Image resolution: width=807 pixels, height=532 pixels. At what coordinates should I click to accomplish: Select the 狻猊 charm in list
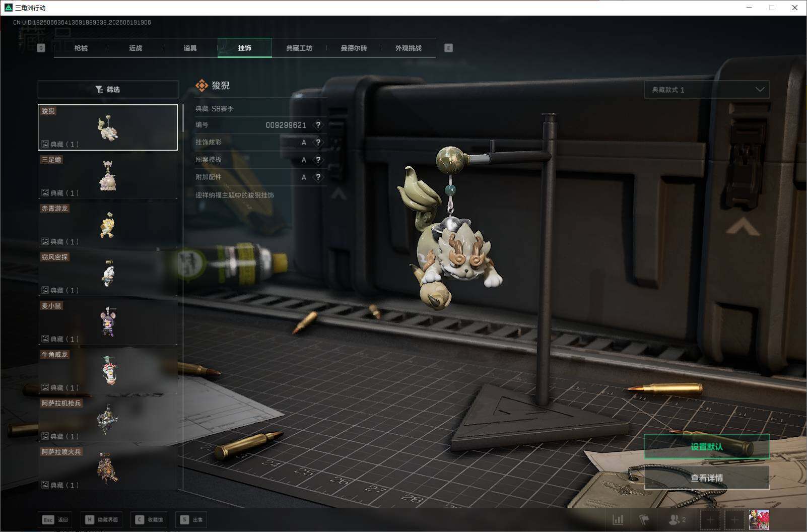(108, 127)
